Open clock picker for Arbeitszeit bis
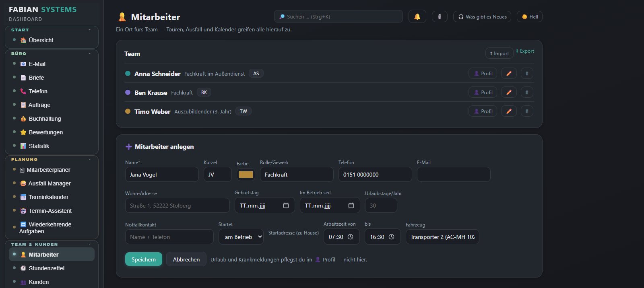This screenshot has height=288, width=644. pyautogui.click(x=391, y=237)
